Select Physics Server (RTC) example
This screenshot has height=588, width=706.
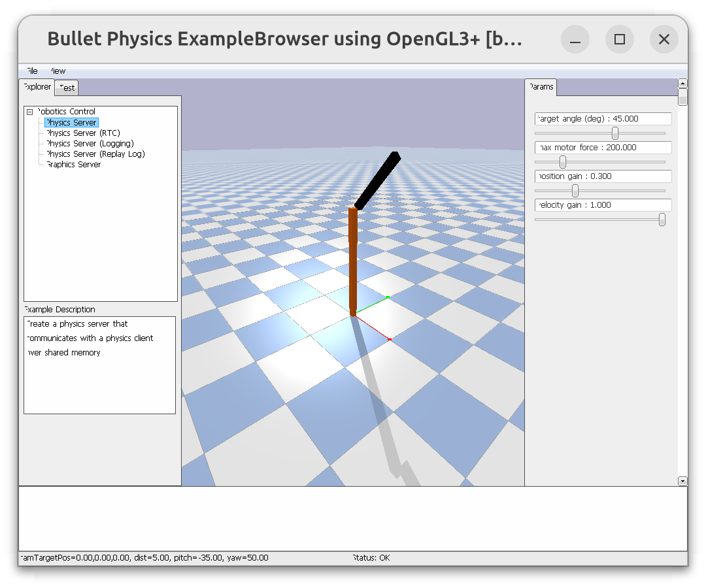click(x=83, y=133)
